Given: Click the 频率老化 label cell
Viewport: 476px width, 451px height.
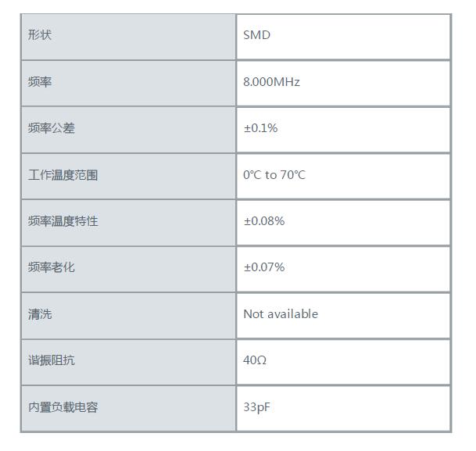Looking at the screenshot, I should click(x=52, y=267).
